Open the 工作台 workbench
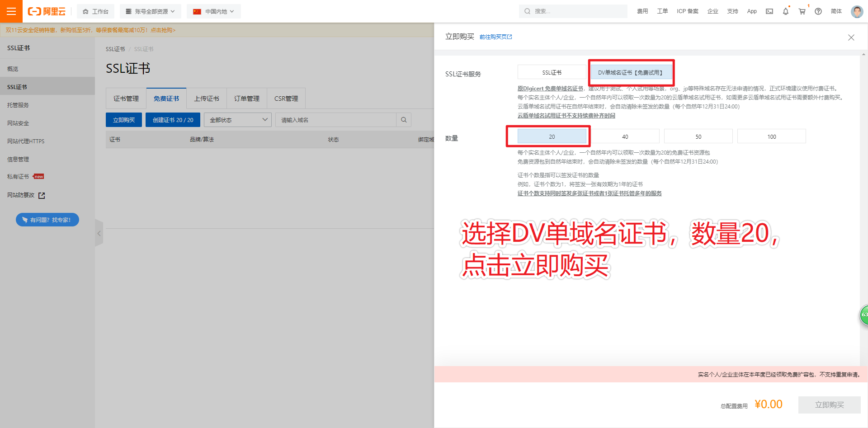The image size is (868, 428). pyautogui.click(x=95, y=11)
